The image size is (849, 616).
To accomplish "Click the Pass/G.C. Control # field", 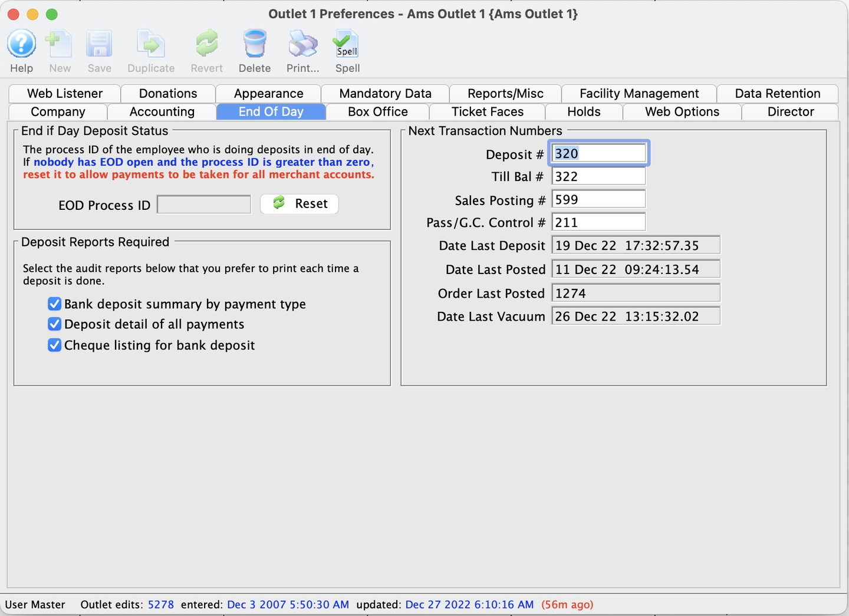I will (x=598, y=222).
